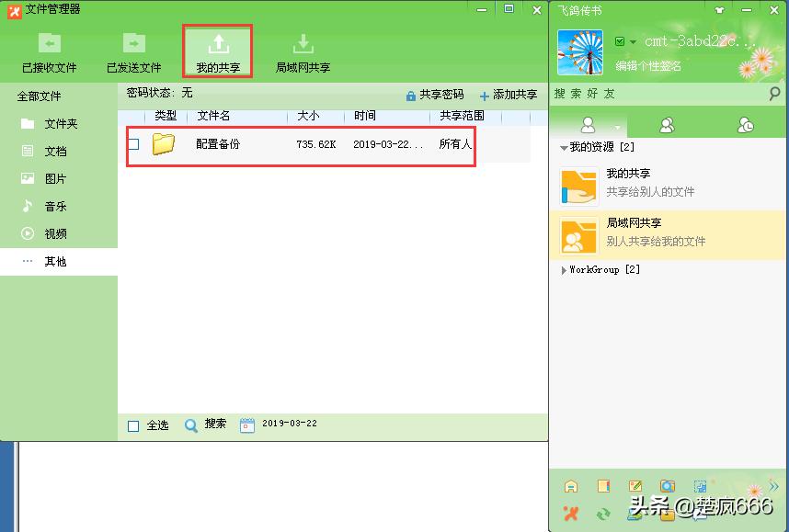Screen dimensions: 789x532
Task: Click the home icon at bottom toolbar
Action: tap(570, 486)
